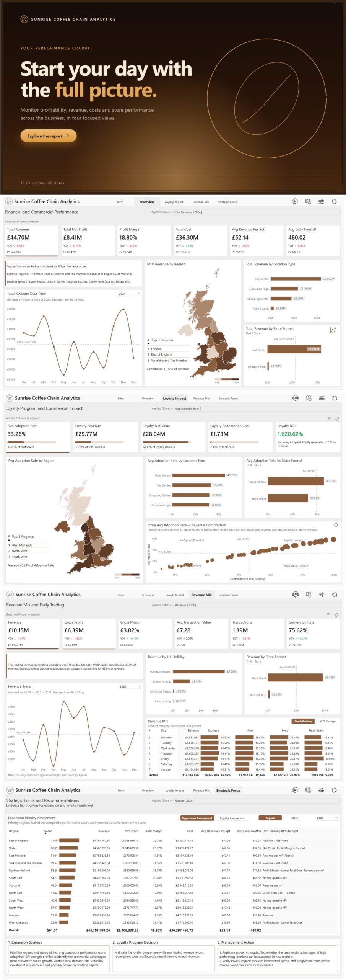
Task: Click the Explore the report button
Action: click(x=49, y=136)
